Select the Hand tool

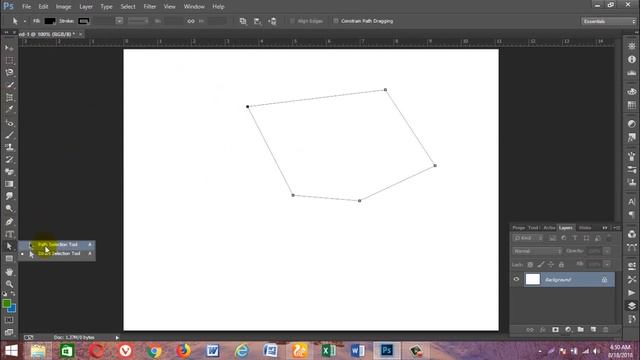(9, 272)
